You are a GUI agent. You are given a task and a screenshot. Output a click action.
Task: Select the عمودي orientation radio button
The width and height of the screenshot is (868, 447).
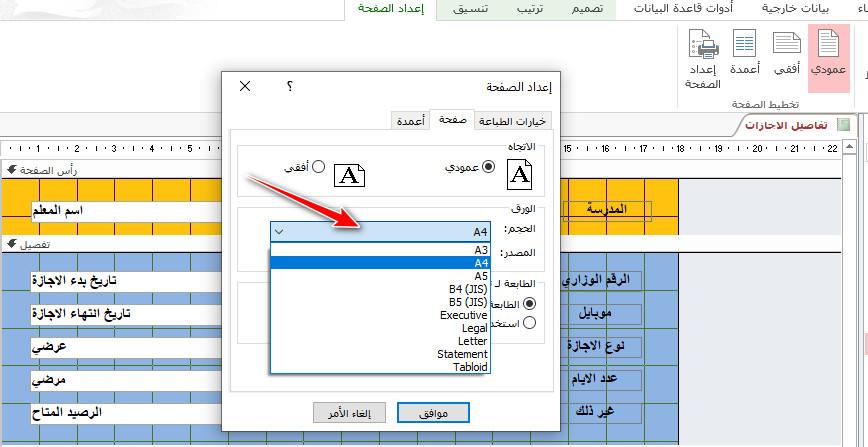tap(489, 167)
